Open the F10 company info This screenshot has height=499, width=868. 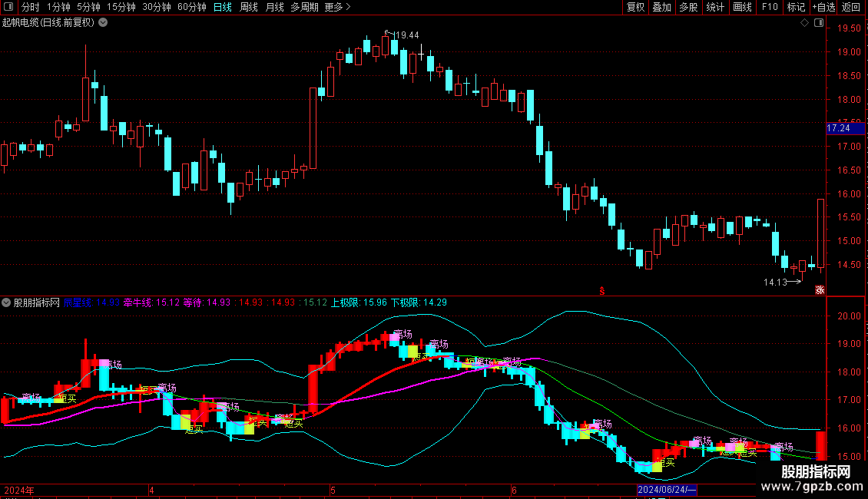coord(770,7)
